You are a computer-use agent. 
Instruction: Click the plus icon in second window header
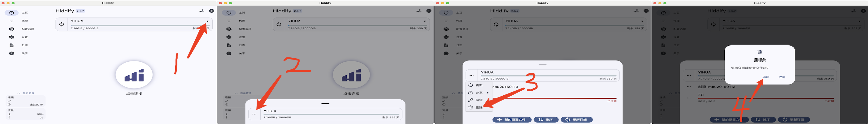pyautogui.click(x=429, y=11)
